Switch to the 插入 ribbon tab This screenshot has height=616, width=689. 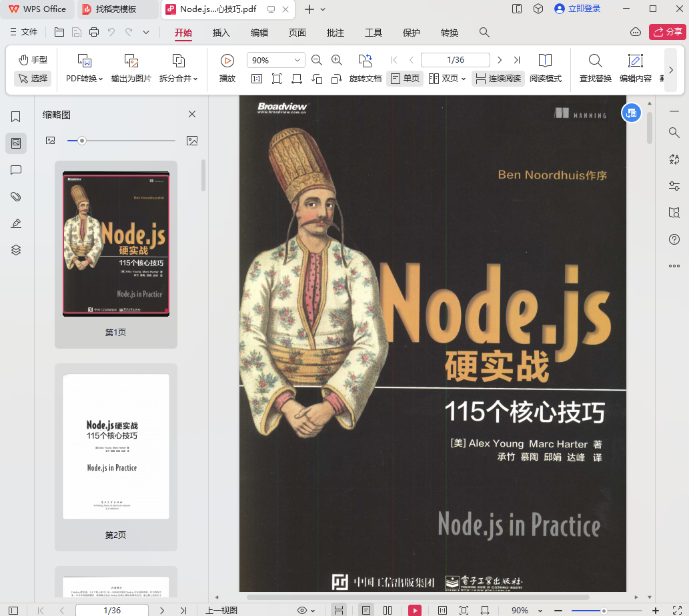pos(221,33)
